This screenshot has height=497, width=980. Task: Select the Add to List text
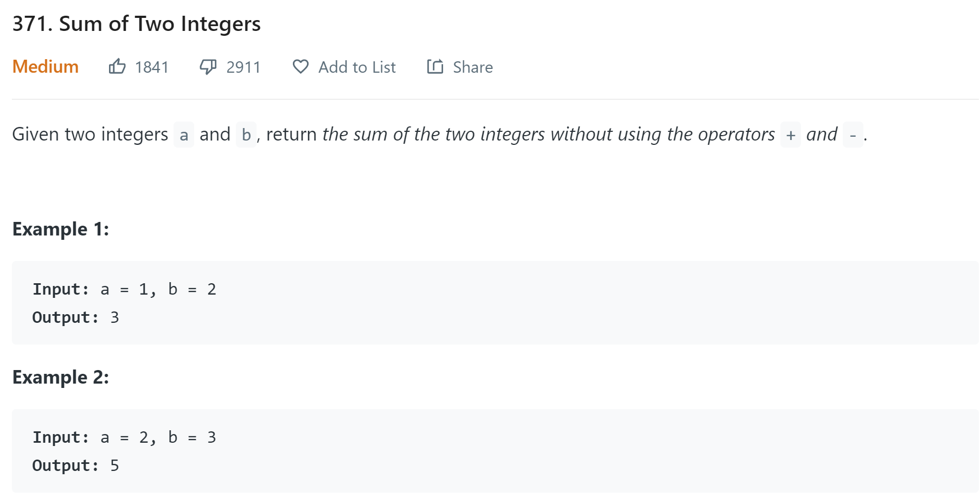[357, 67]
